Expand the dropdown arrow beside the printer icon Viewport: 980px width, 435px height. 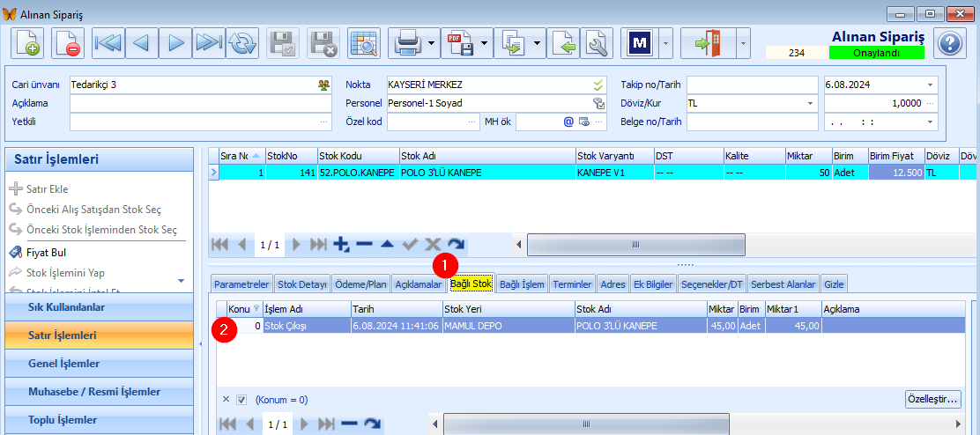(432, 43)
